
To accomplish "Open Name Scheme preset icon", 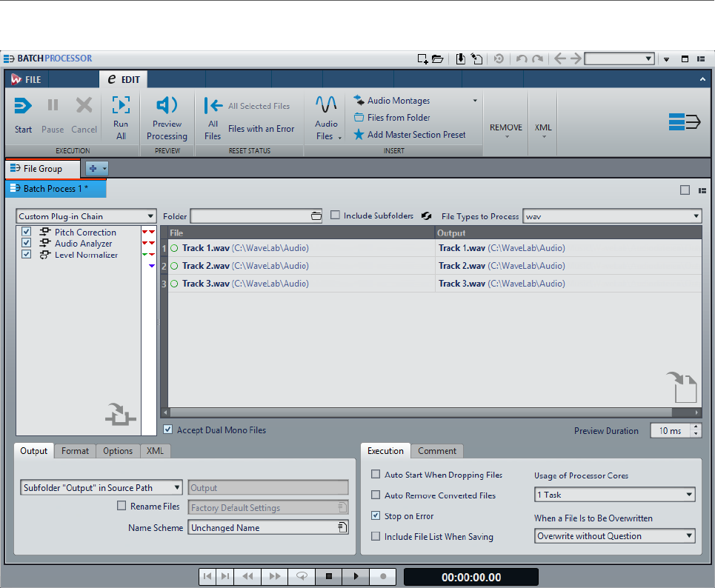I will coord(342,527).
